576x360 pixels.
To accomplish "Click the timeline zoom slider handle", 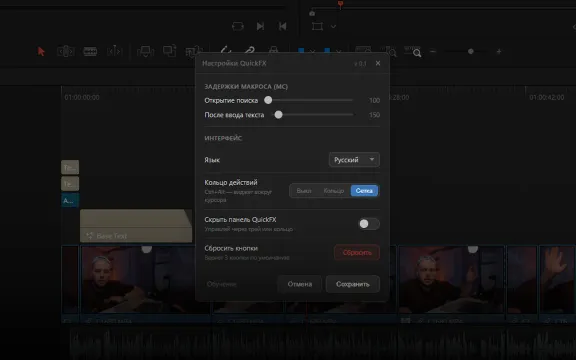I will [x=471, y=51].
